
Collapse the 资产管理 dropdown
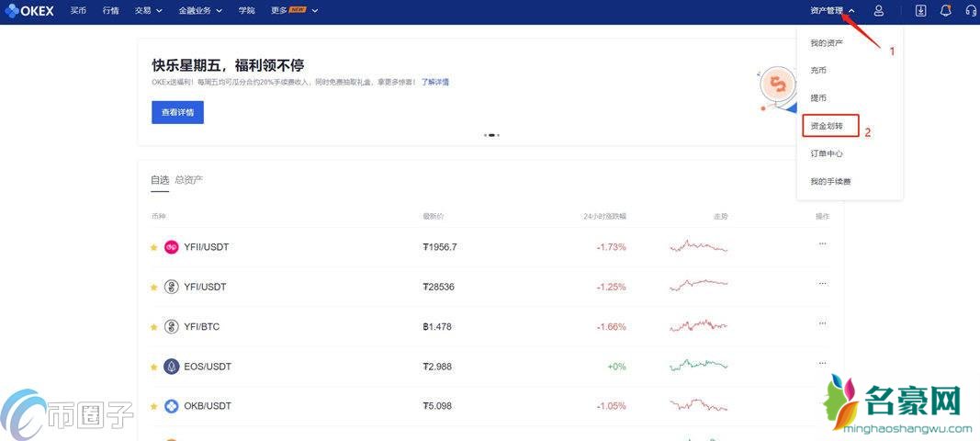[832, 11]
